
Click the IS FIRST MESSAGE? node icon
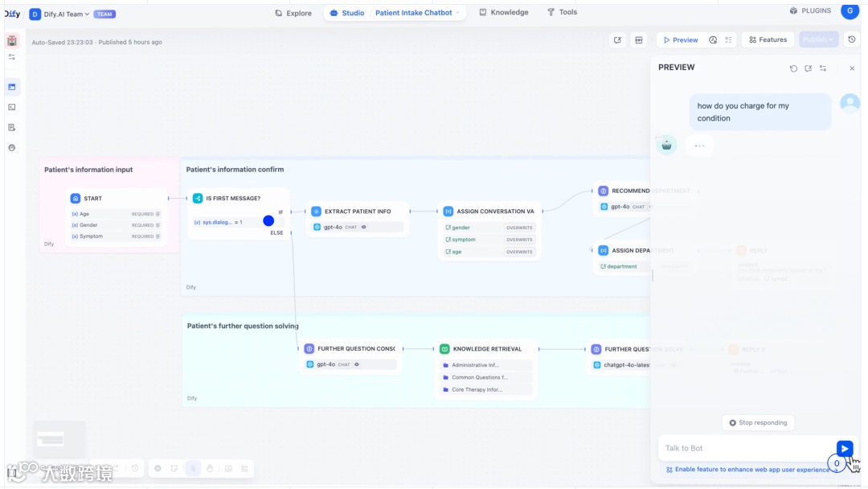click(x=198, y=199)
